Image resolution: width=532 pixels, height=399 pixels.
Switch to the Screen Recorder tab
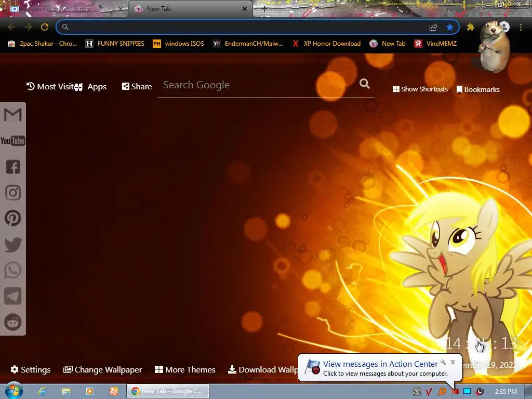click(x=64, y=9)
